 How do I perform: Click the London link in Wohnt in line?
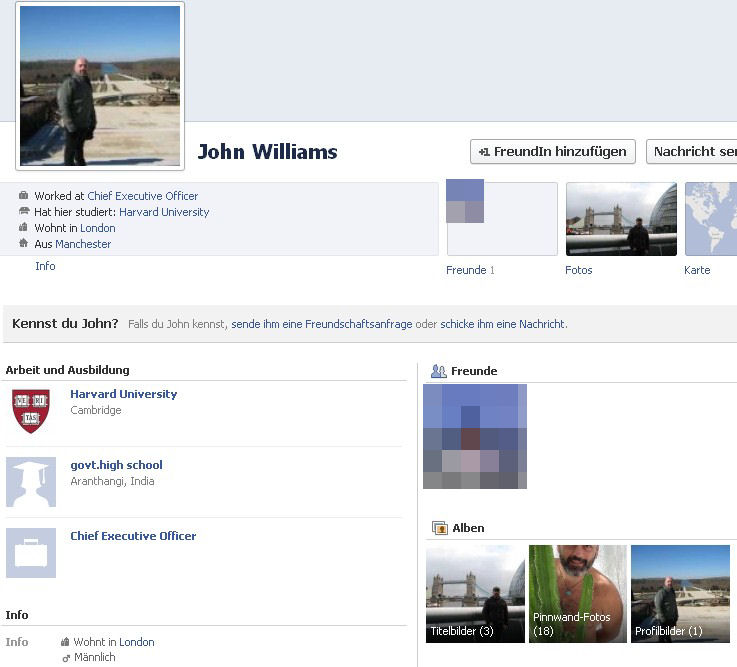(x=98, y=228)
